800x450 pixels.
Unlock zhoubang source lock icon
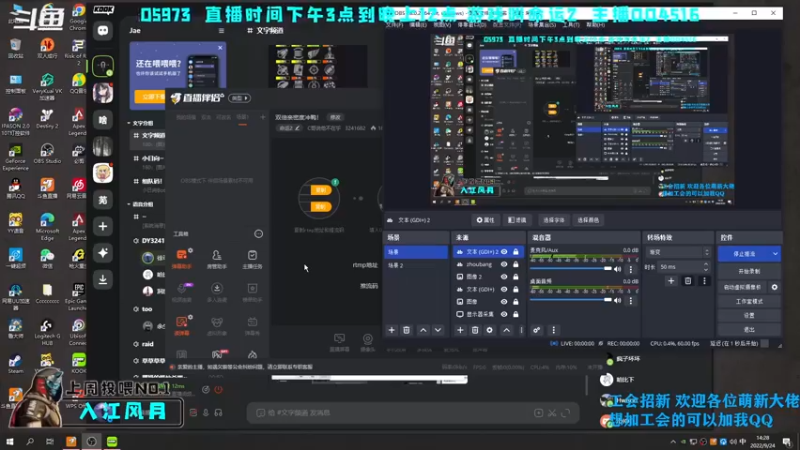[x=516, y=264]
